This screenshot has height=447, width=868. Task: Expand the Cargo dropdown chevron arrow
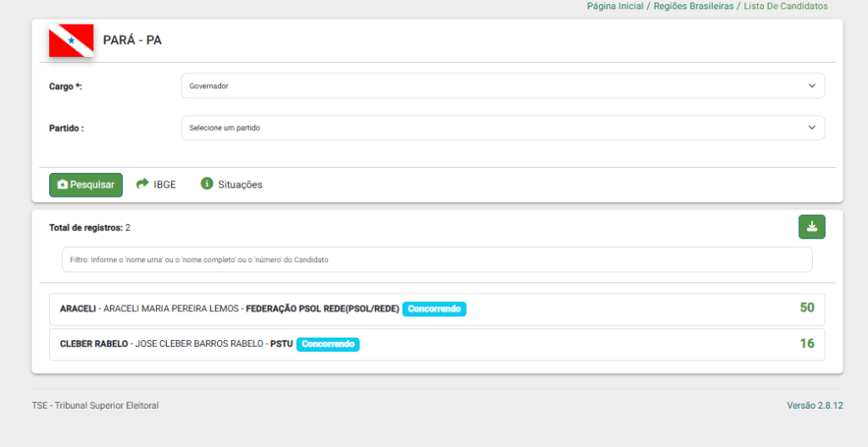[811, 86]
